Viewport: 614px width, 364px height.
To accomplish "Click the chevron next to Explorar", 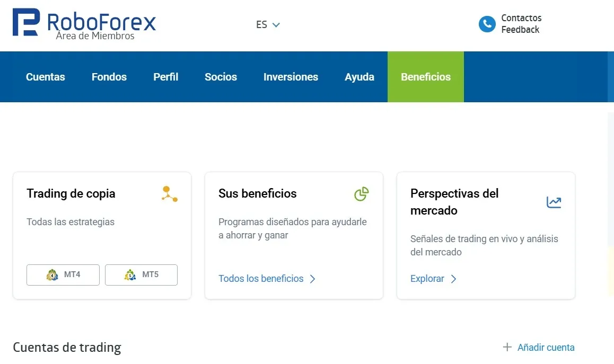I will pos(453,279).
